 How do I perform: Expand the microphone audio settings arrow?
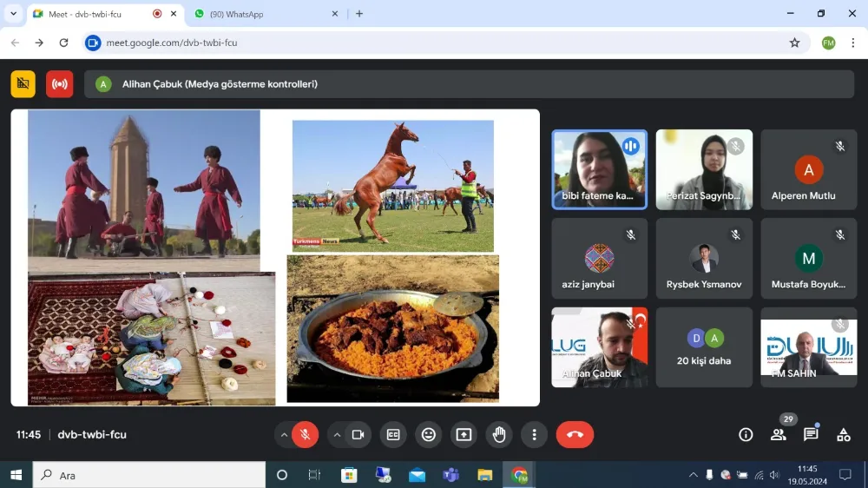tap(284, 435)
